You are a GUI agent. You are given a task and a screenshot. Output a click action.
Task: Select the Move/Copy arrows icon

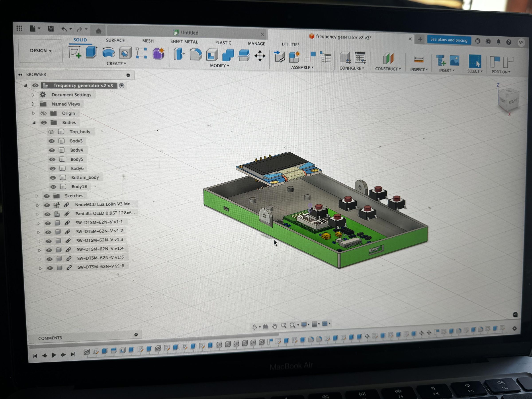[x=260, y=56]
